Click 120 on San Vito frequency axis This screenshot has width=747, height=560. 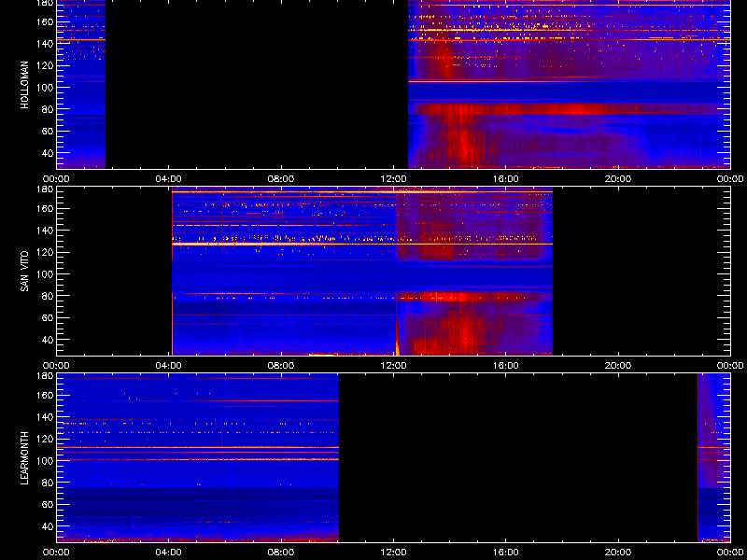pos(44,252)
